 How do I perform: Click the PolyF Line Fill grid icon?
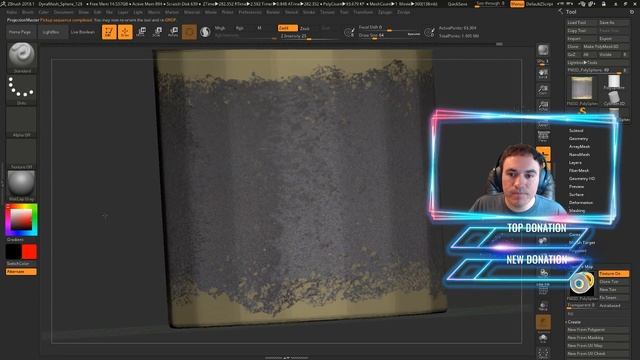click(543, 289)
